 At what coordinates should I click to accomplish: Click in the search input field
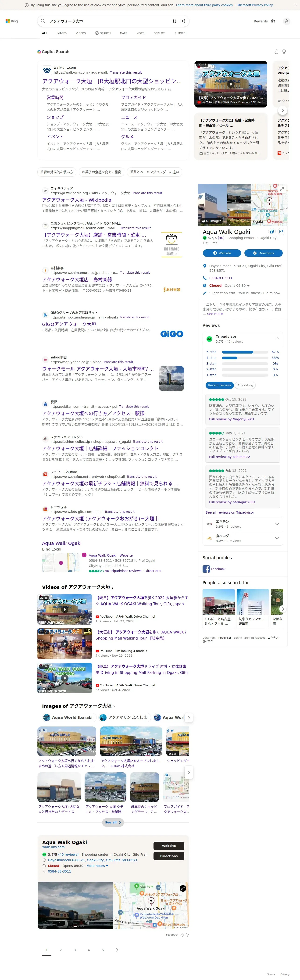click(108, 21)
